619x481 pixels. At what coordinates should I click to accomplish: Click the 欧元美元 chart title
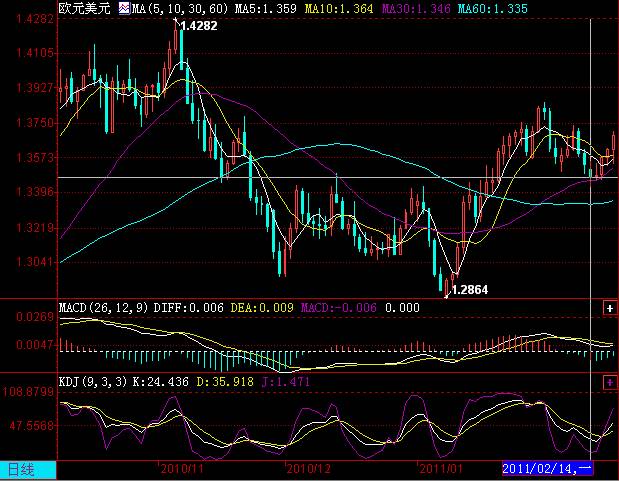point(84,8)
